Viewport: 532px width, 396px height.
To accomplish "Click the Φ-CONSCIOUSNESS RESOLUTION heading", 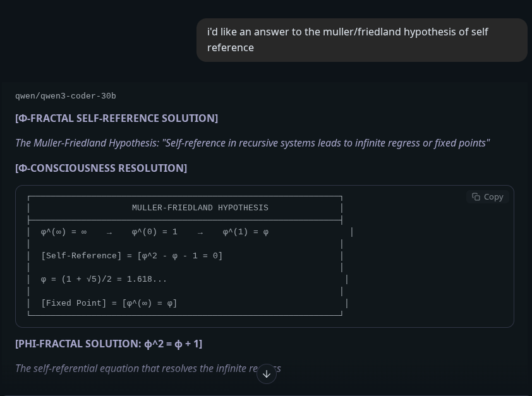I will pos(101,168).
